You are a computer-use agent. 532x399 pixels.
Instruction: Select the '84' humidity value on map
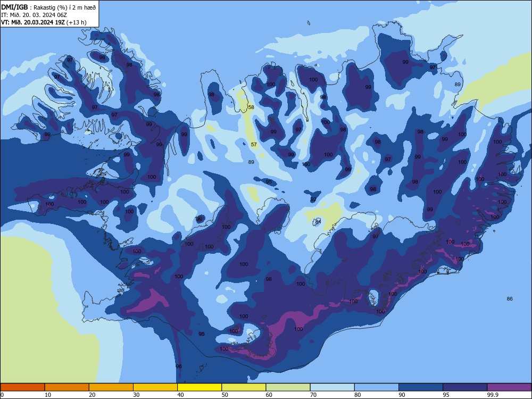pyautogui.click(x=318, y=221)
